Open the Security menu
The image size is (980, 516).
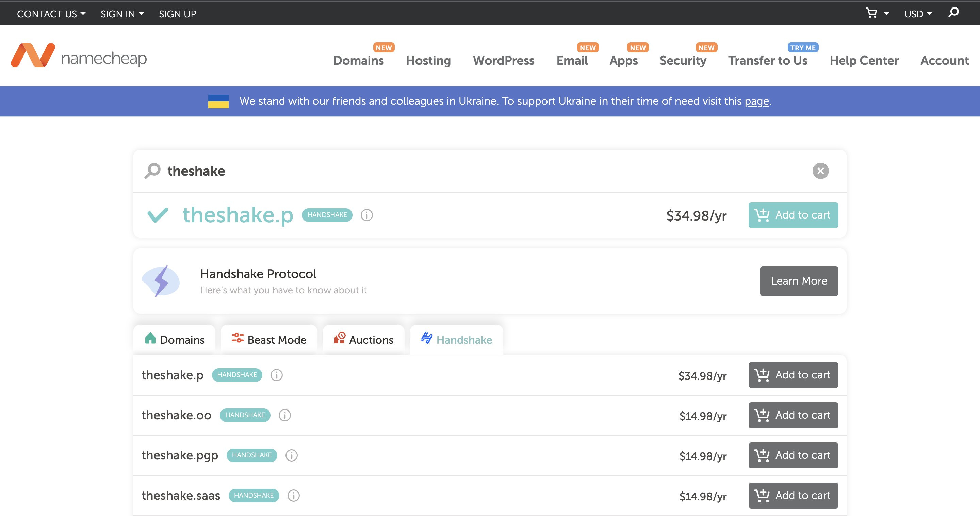click(683, 61)
